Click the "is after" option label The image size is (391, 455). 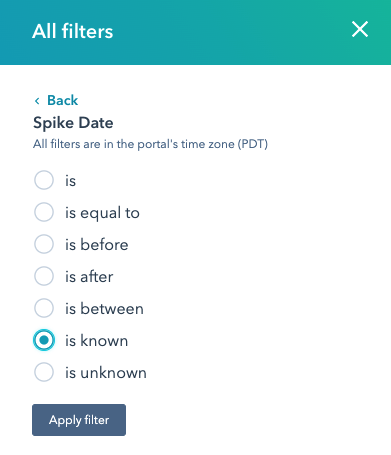(x=89, y=277)
